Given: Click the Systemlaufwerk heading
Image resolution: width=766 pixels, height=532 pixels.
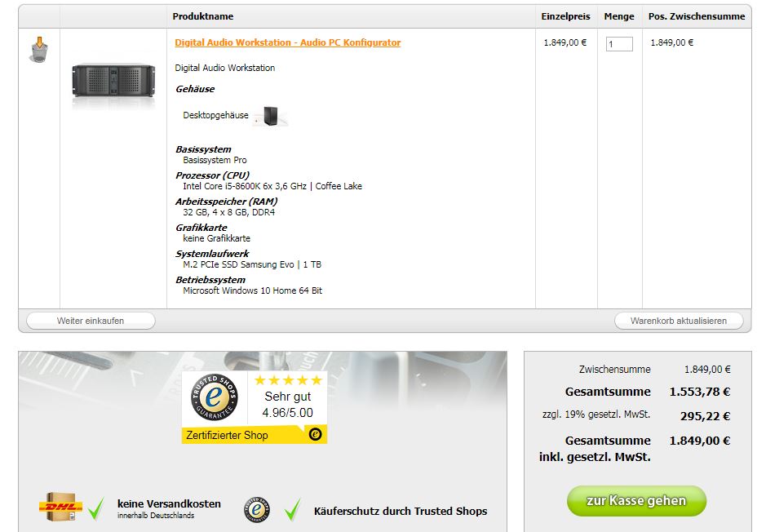Looking at the screenshot, I should (x=212, y=254).
